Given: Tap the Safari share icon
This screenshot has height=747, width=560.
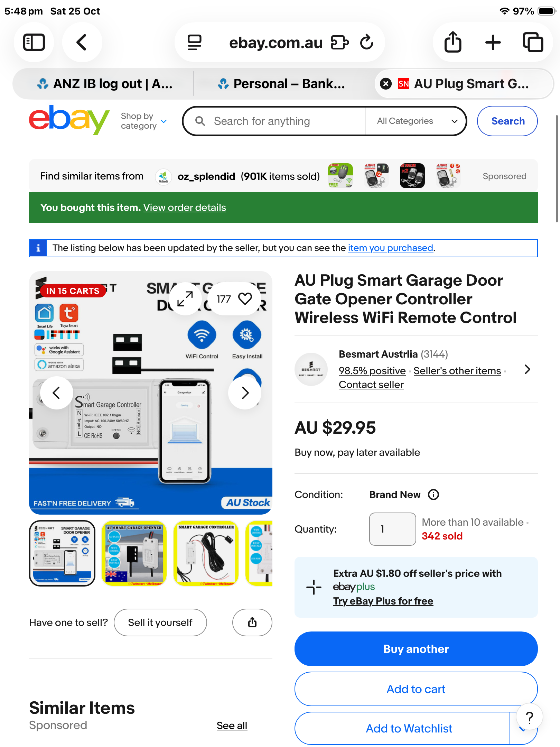Looking at the screenshot, I should (453, 43).
